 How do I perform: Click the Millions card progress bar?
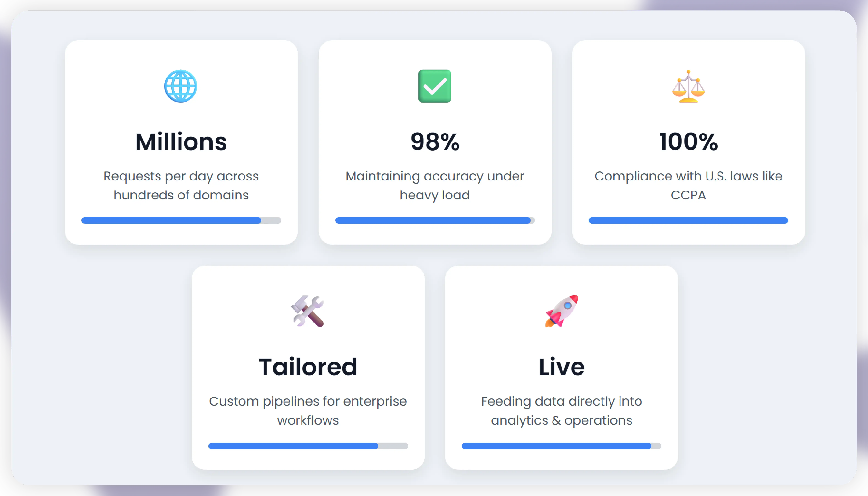point(181,220)
